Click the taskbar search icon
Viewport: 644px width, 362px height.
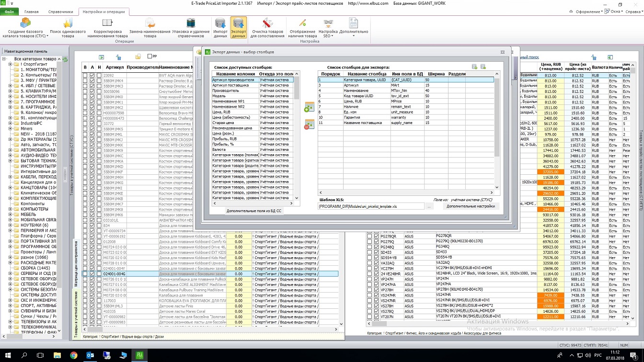pos(24,355)
